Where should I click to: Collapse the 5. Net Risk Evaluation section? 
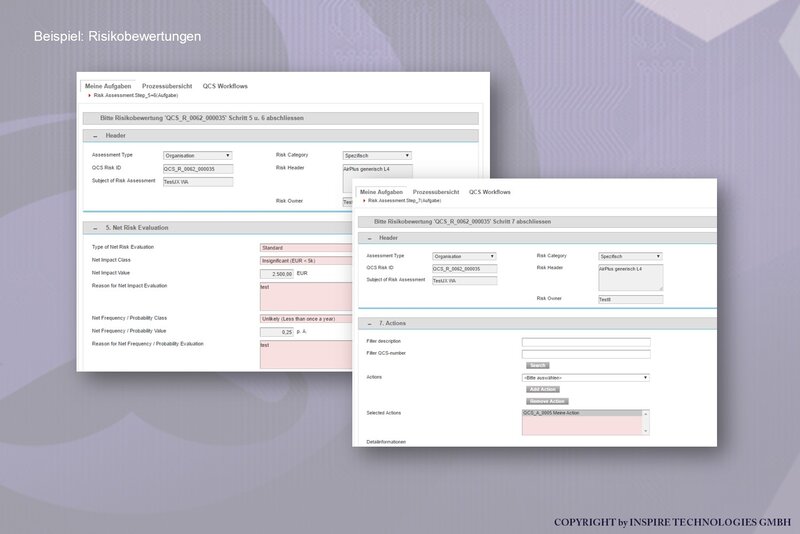(x=95, y=228)
